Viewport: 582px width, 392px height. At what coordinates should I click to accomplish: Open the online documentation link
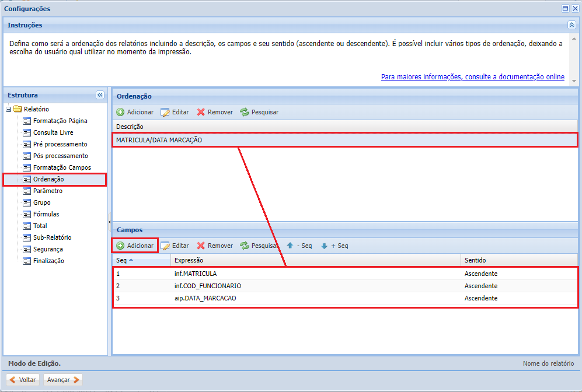tap(472, 77)
